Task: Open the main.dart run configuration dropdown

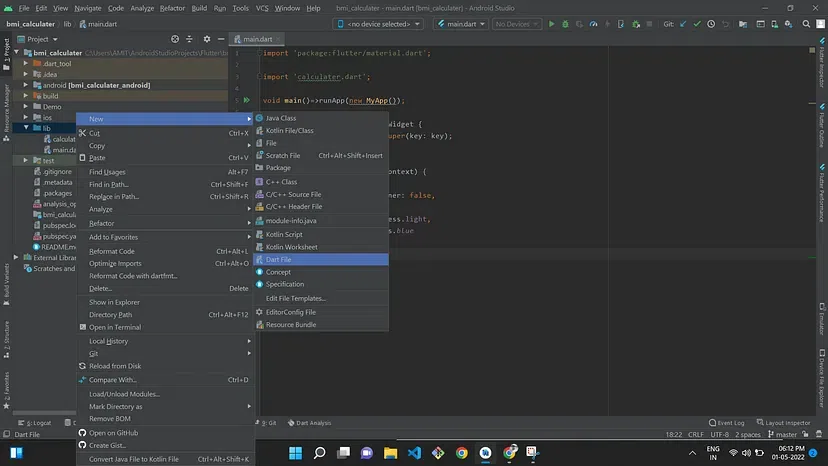Action: pyautogui.click(x=463, y=23)
